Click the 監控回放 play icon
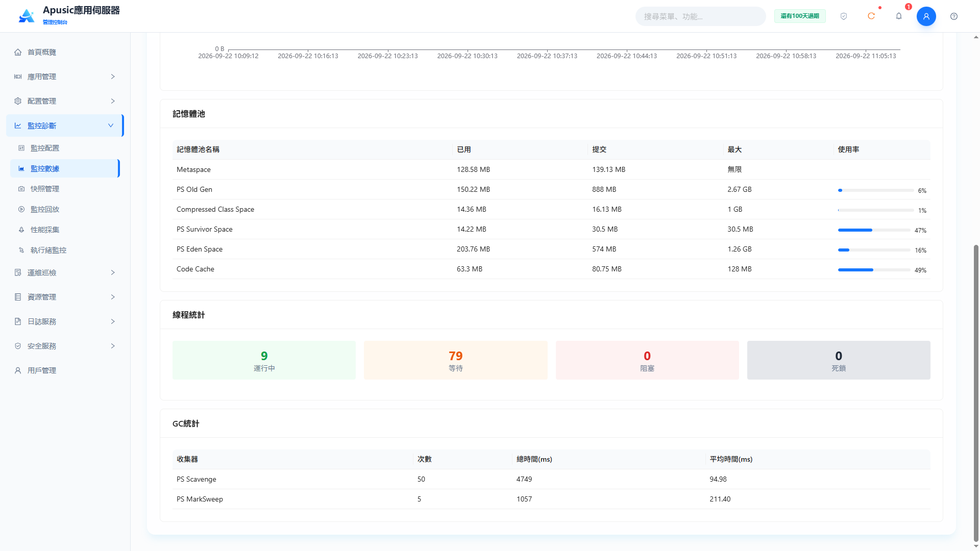 [21, 209]
